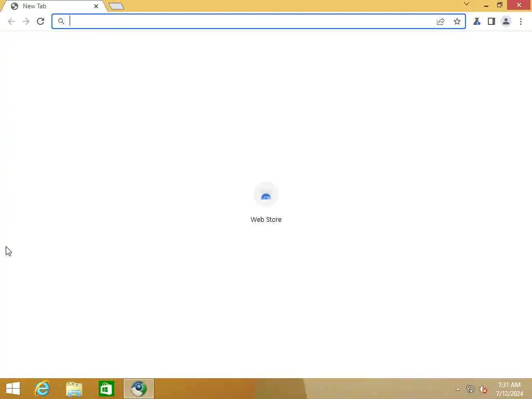Viewport: 532px width, 399px height.
Task: Open the Windows Start button
Action: 13,389
